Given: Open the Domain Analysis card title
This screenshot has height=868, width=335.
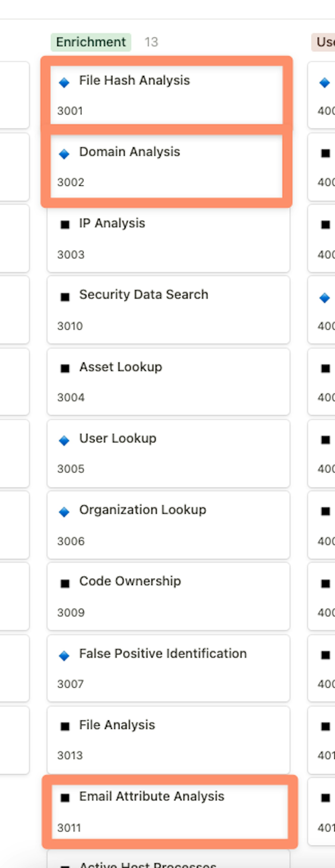Looking at the screenshot, I should tap(130, 152).
